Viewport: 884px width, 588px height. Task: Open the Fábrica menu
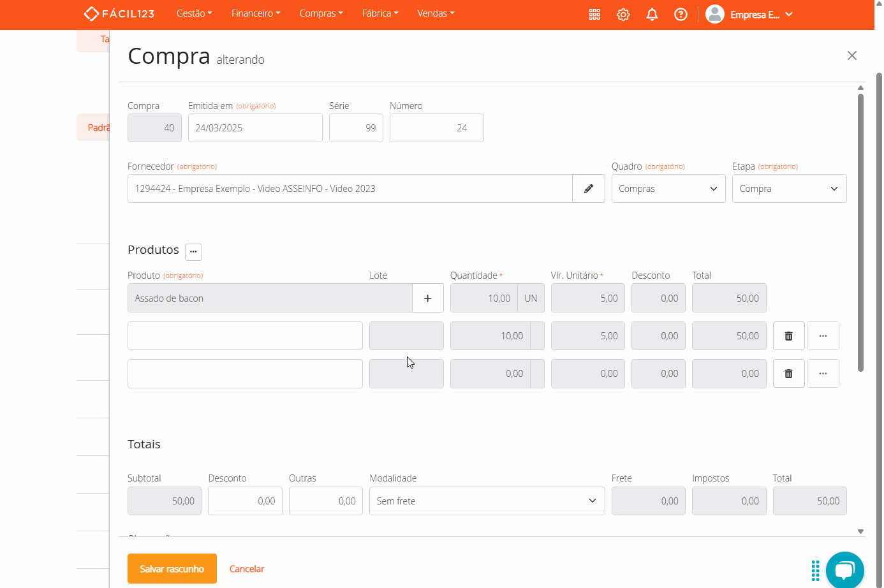click(x=379, y=13)
